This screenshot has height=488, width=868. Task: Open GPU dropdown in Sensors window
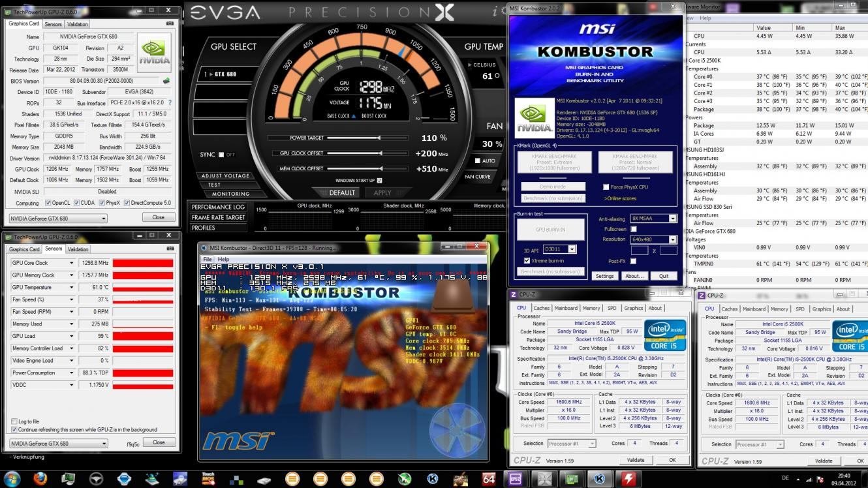pyautogui.click(x=58, y=444)
